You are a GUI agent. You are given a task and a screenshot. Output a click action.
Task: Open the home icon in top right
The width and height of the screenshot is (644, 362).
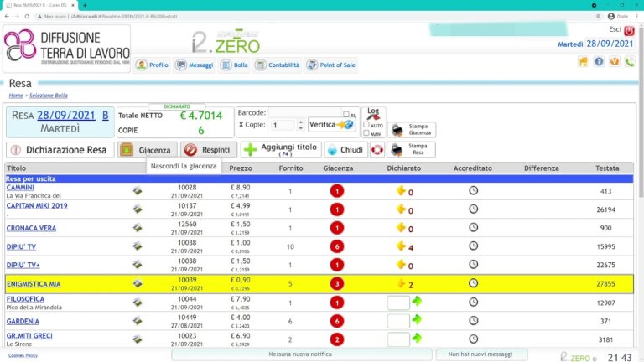tap(584, 61)
